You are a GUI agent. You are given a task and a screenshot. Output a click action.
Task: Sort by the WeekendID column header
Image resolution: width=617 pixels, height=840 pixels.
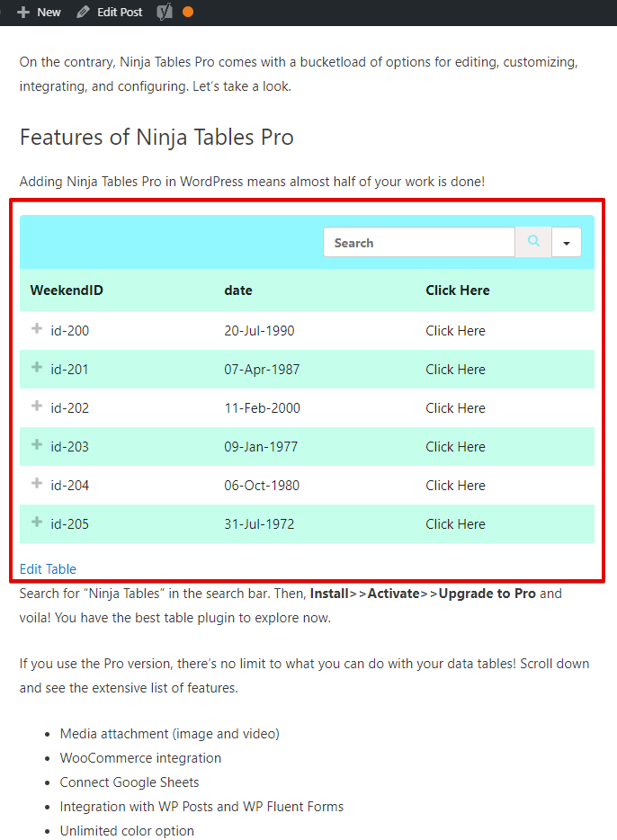point(67,290)
